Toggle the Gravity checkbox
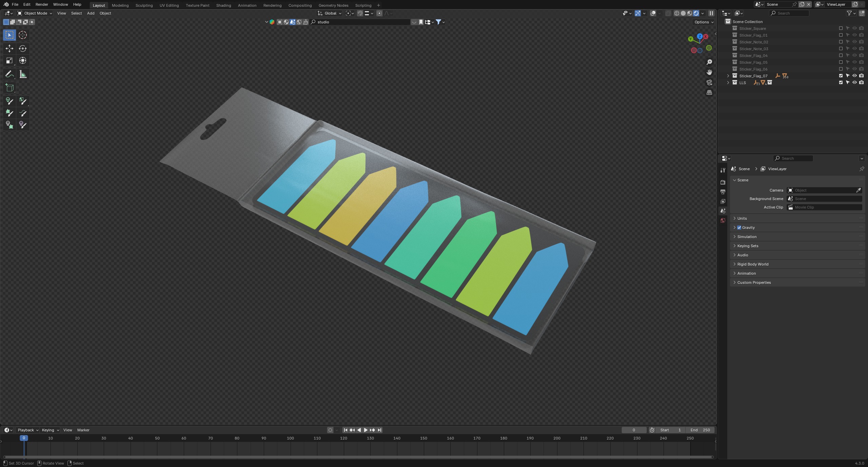868x467 pixels. (x=739, y=228)
